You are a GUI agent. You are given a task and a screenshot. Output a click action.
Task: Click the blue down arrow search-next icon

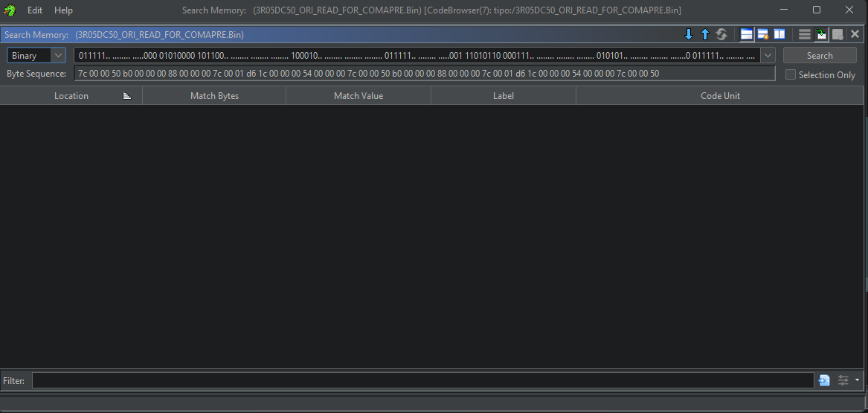point(689,34)
